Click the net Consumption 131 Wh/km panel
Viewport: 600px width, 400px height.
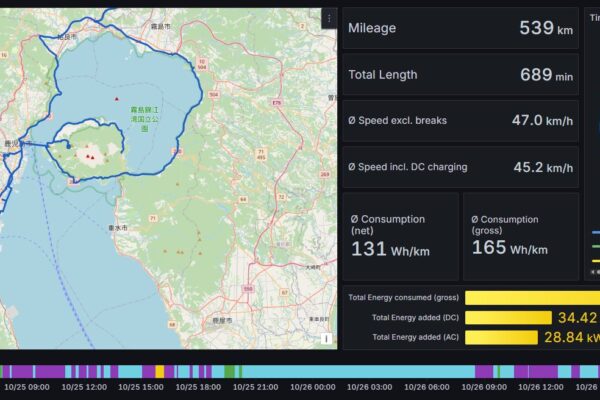(x=400, y=236)
